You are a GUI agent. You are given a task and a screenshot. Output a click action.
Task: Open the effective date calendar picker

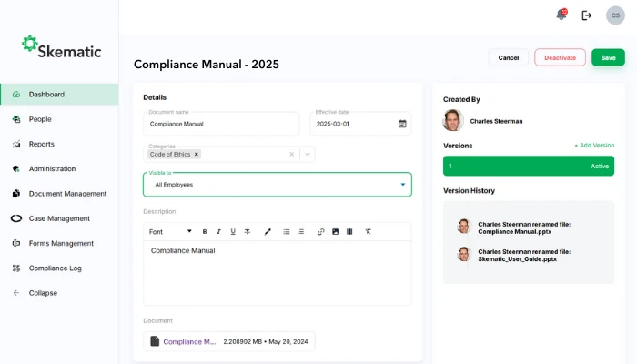402,124
